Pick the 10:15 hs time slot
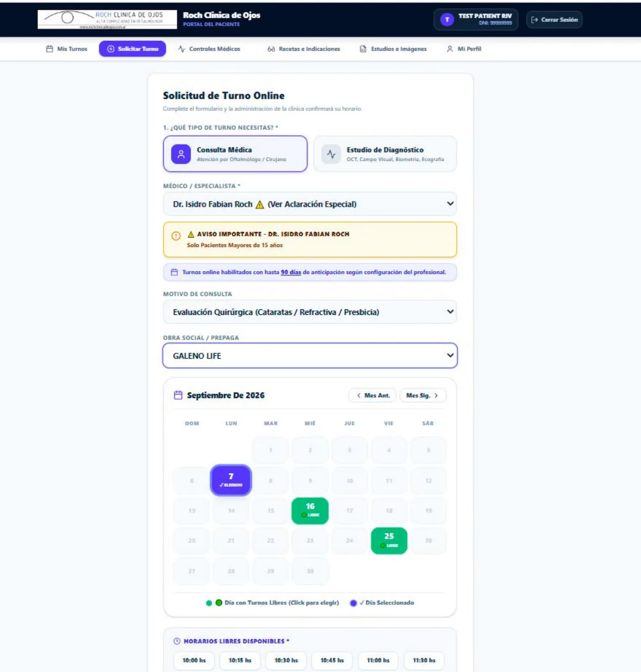Image resolution: width=641 pixels, height=672 pixels. click(240, 660)
